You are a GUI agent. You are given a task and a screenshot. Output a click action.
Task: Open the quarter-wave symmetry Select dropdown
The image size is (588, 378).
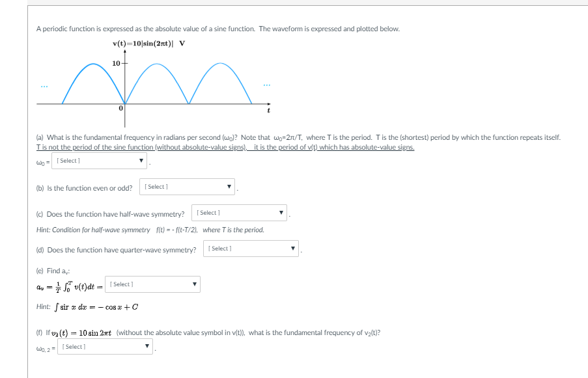coord(249,249)
